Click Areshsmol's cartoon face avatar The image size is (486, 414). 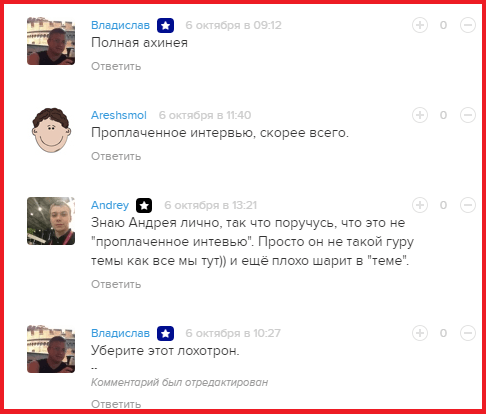51,130
